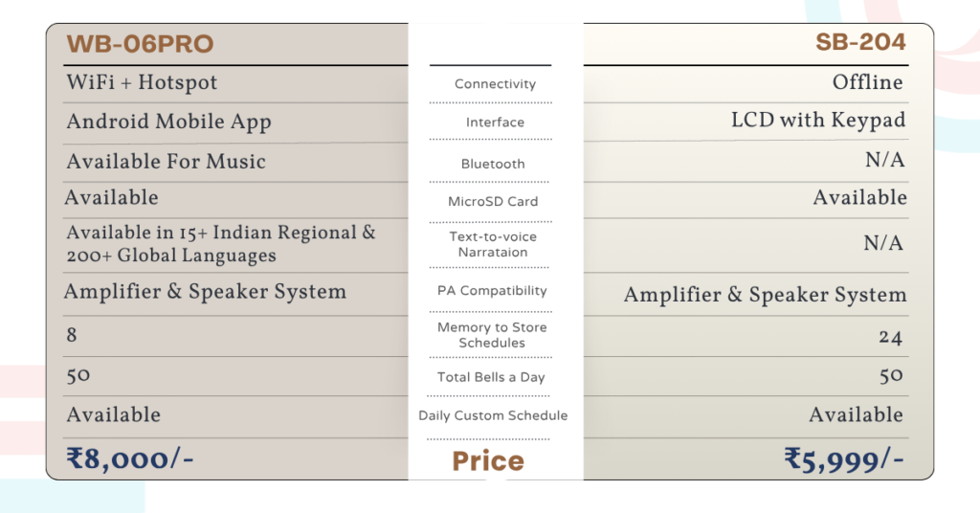Viewport: 980px width, 513px height.
Task: Click the Offline connectivity value
Action: click(867, 82)
